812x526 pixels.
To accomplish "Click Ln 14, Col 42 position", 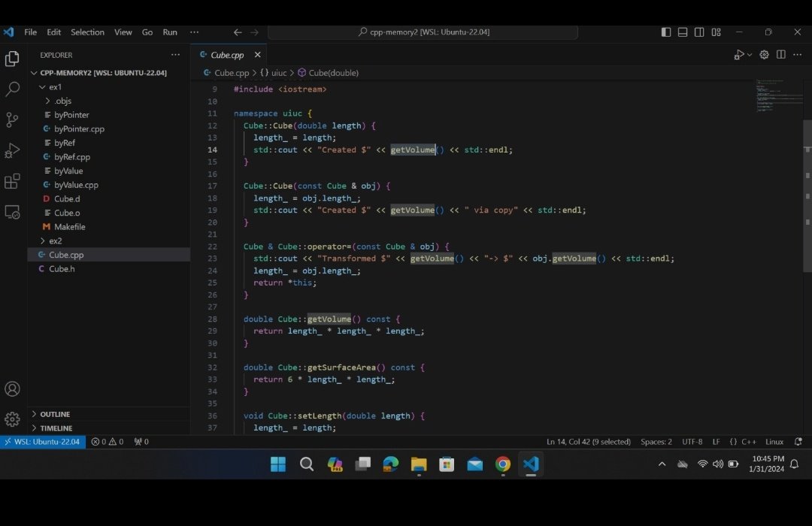I will tap(588, 442).
